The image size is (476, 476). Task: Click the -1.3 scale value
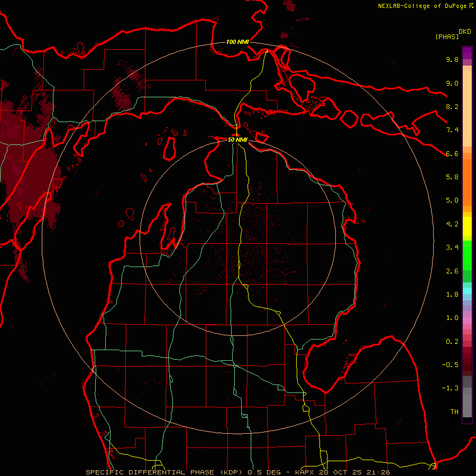point(450,388)
